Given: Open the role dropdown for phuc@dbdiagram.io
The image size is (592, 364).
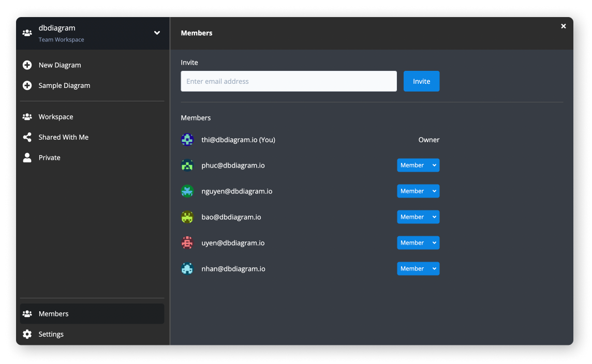Looking at the screenshot, I should pyautogui.click(x=418, y=165).
